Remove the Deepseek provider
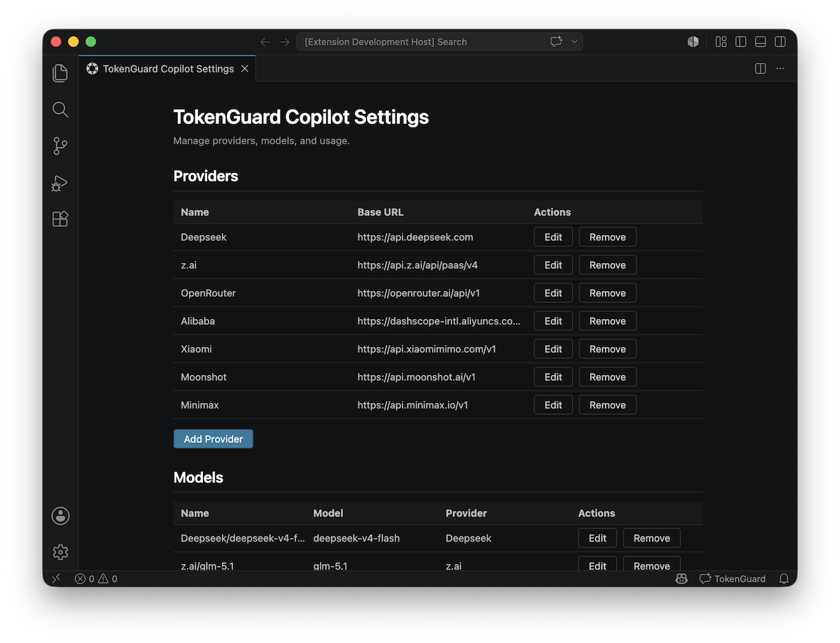The width and height of the screenshot is (840, 643). click(x=608, y=237)
